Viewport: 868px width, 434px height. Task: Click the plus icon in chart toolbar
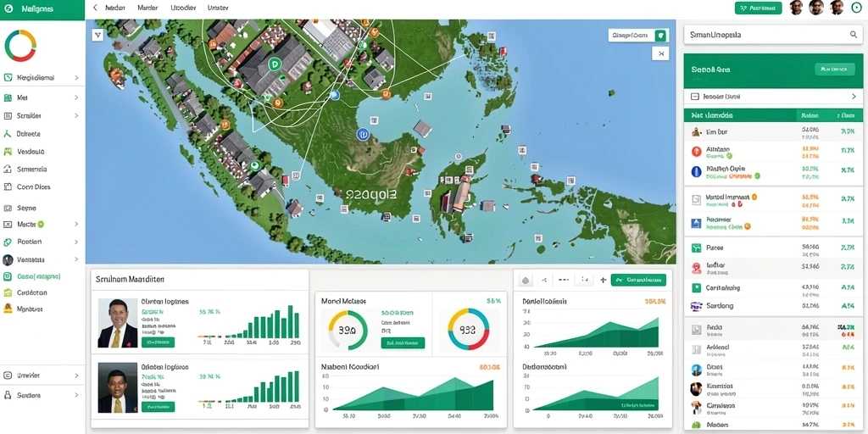tap(604, 280)
